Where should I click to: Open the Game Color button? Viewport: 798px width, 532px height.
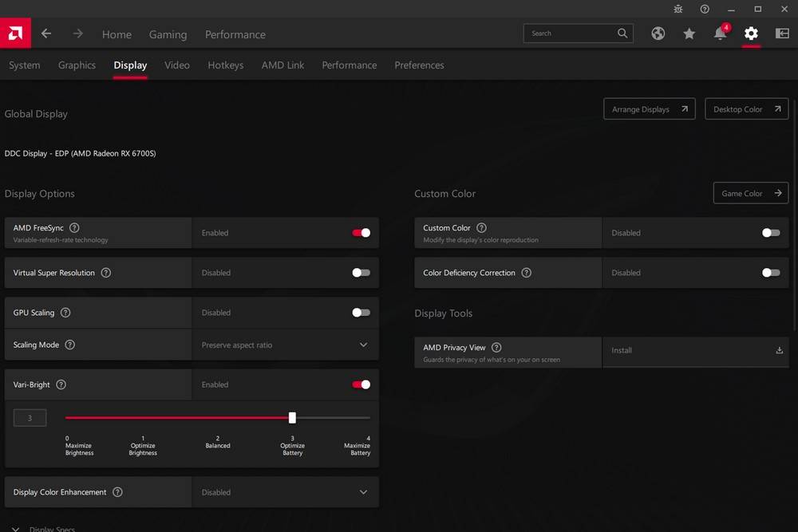(x=751, y=193)
